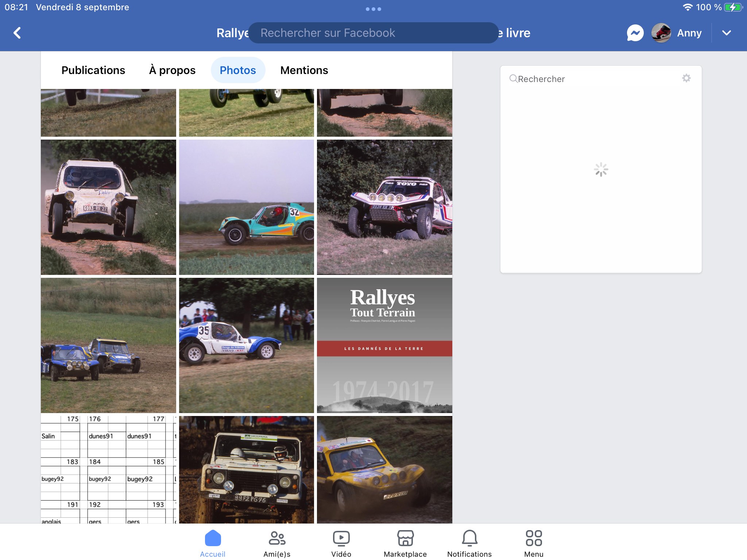Image resolution: width=747 pixels, height=560 pixels.
Task: Select the Photos tab
Action: [238, 70]
